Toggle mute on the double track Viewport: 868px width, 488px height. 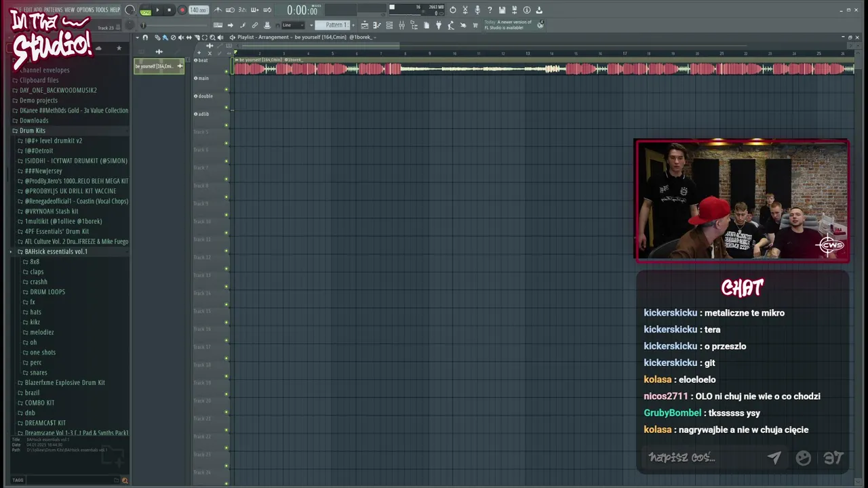[x=226, y=107]
